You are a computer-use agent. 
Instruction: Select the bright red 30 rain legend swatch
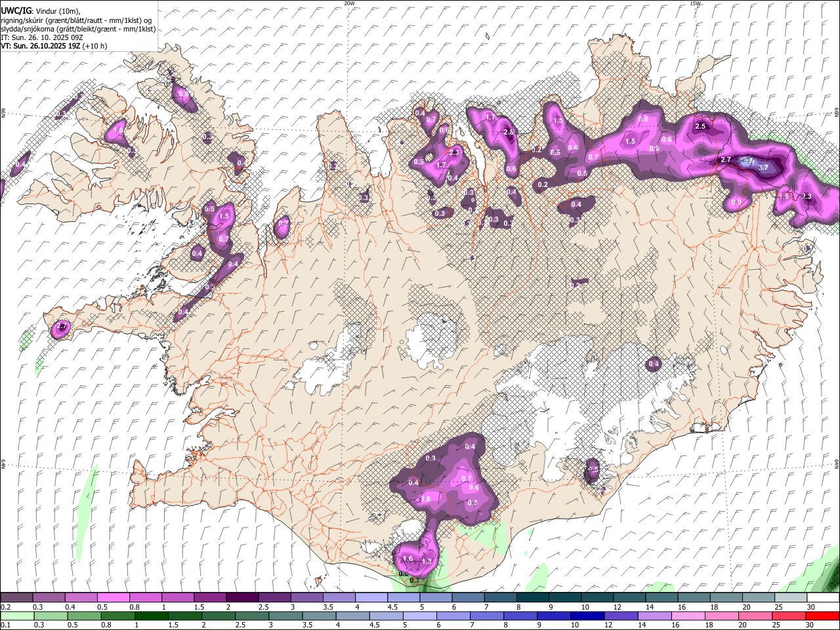pyautogui.click(x=823, y=616)
